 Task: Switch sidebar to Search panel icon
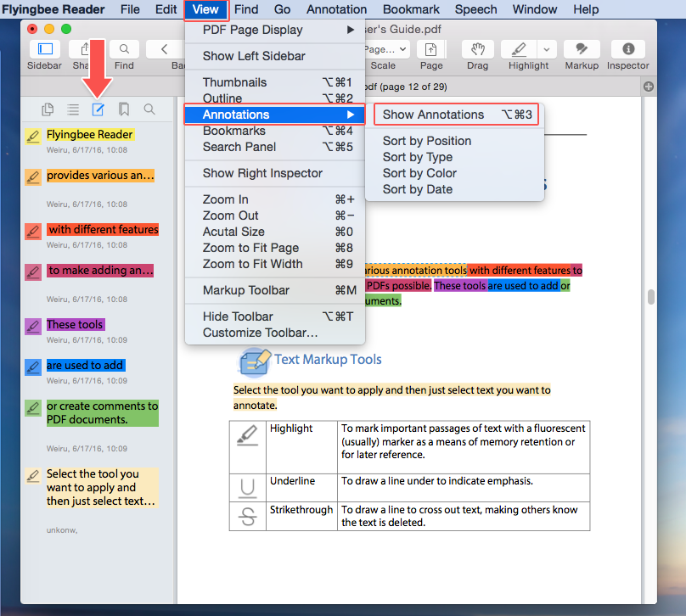coord(149,109)
